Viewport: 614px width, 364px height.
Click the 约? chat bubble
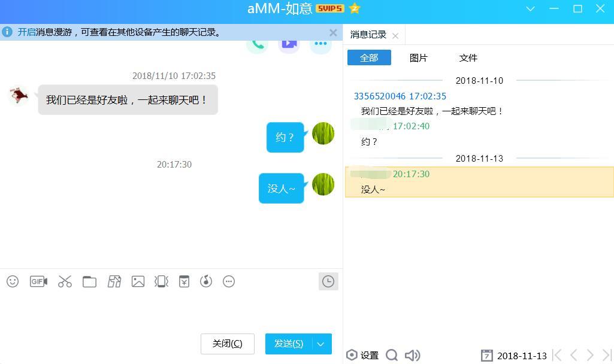click(x=285, y=137)
